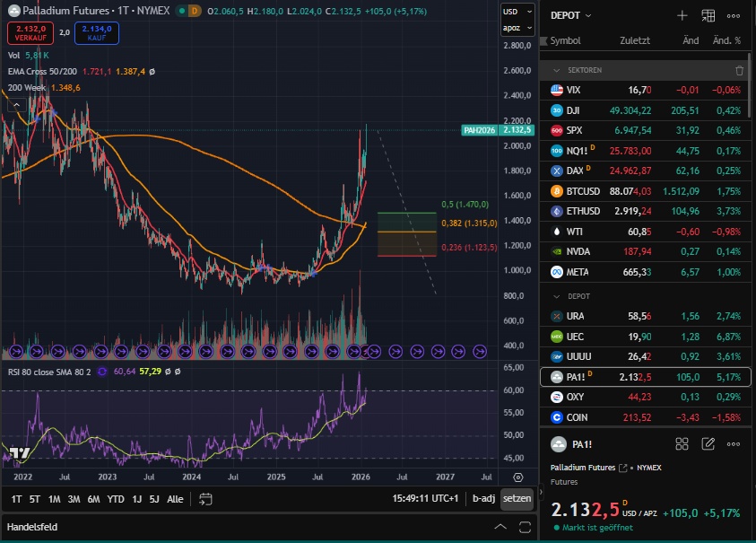The image size is (756, 543).
Task: Open the DEPOT watchlist three-dot menu
Action: (x=734, y=15)
